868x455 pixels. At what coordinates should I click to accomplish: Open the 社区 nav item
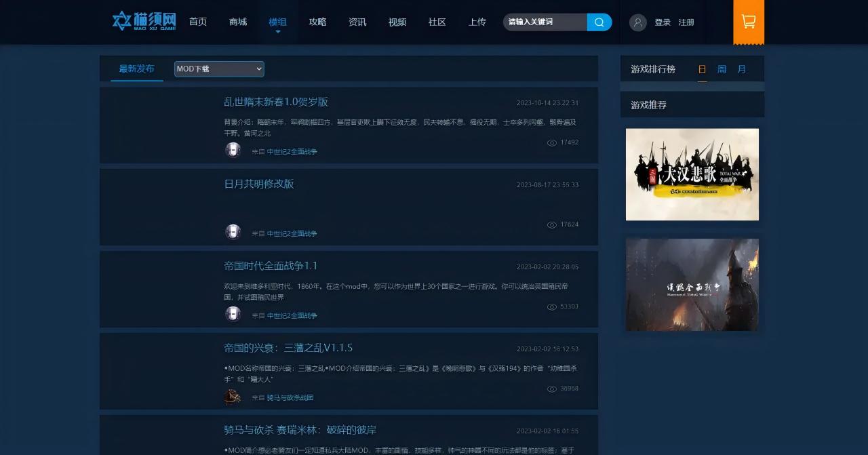pos(437,22)
